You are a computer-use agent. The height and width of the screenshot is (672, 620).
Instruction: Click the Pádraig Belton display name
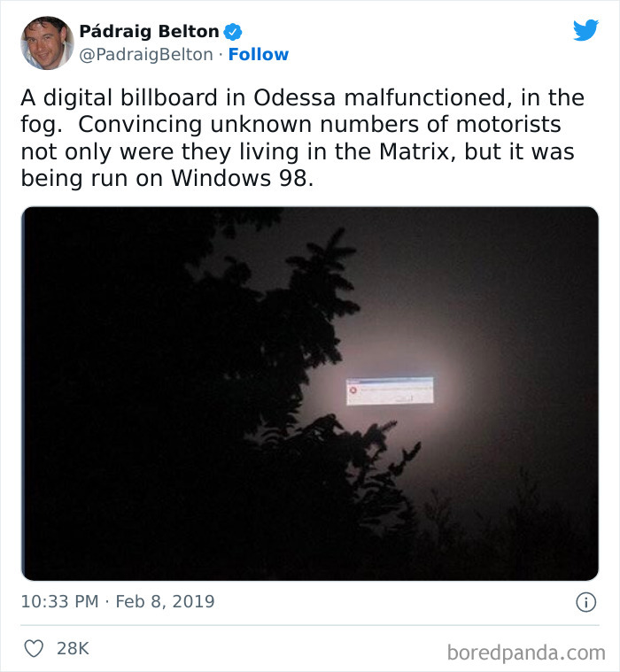tap(149, 31)
